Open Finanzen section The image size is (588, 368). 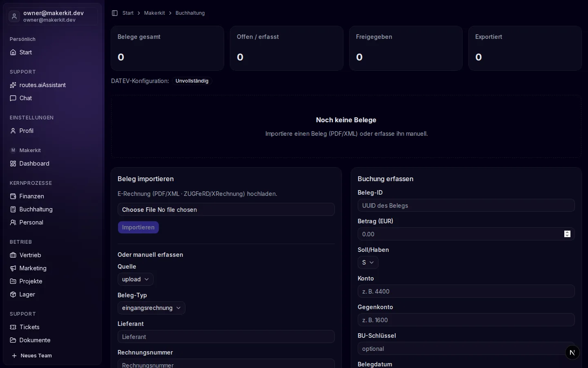pyautogui.click(x=52, y=196)
